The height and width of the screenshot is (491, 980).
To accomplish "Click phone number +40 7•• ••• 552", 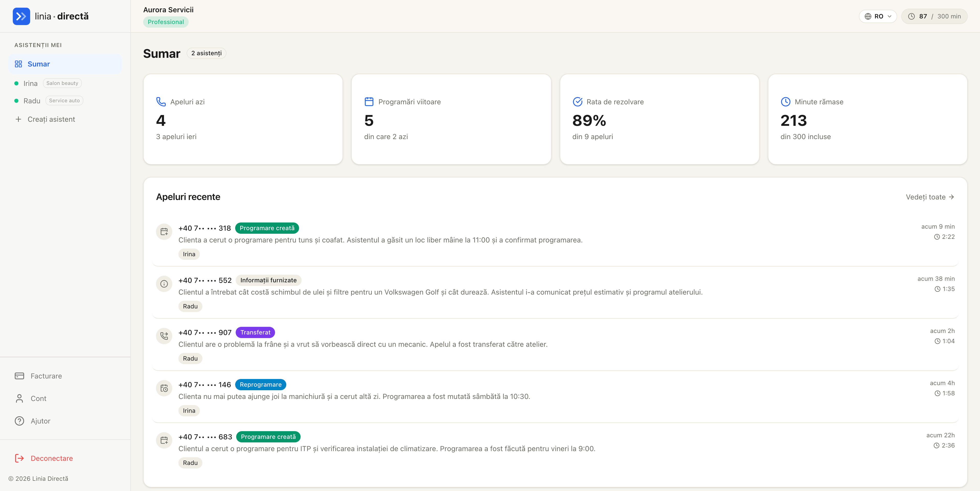I will pos(205,280).
